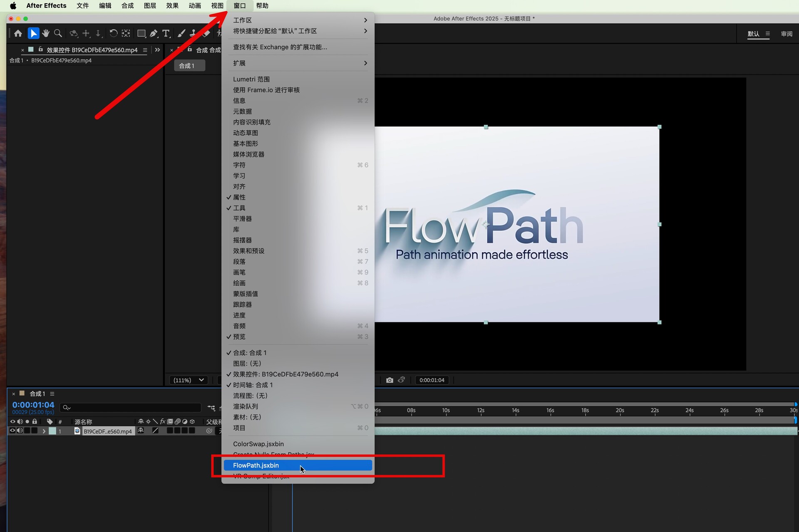Click 查找有关 Exchange 的扩展功能...
The width and height of the screenshot is (799, 532).
pos(298,47)
